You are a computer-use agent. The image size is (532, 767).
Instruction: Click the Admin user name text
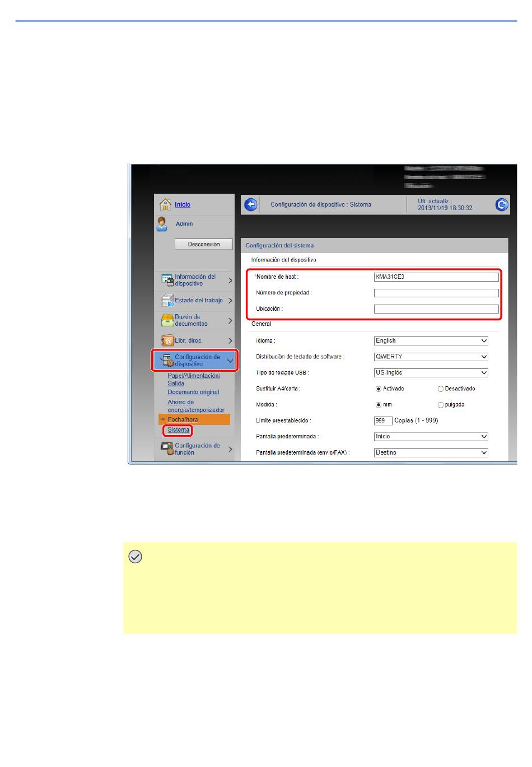click(184, 224)
